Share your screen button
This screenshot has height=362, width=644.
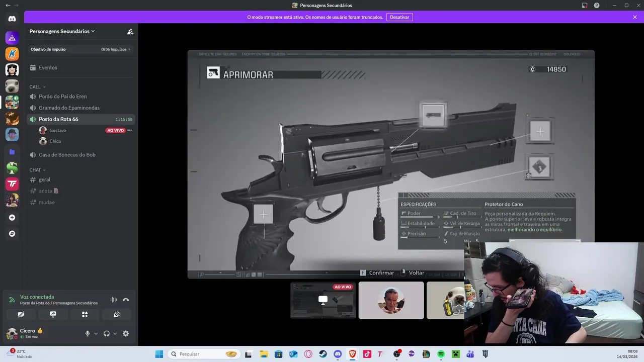click(x=53, y=314)
